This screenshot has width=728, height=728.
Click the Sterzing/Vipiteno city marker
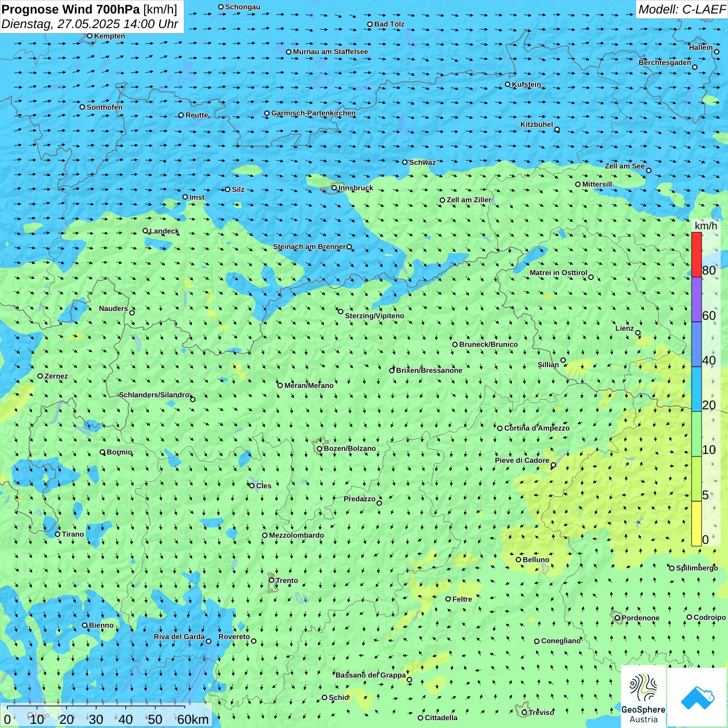[341, 311]
